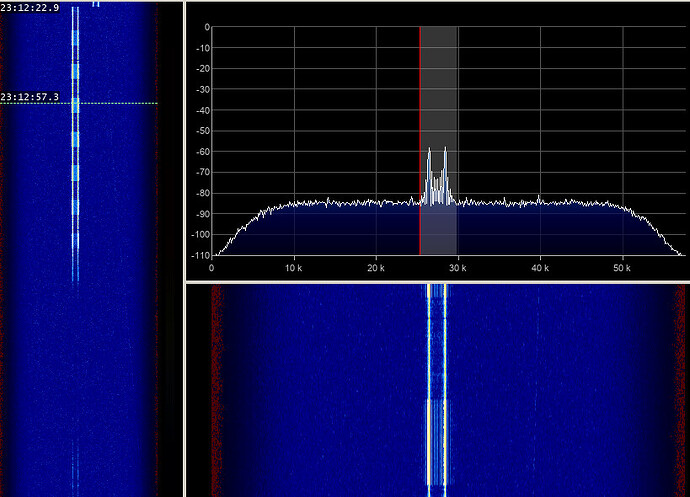The image size is (690, 497).
Task: Click the 0 dB level axis label
Action: click(206, 28)
